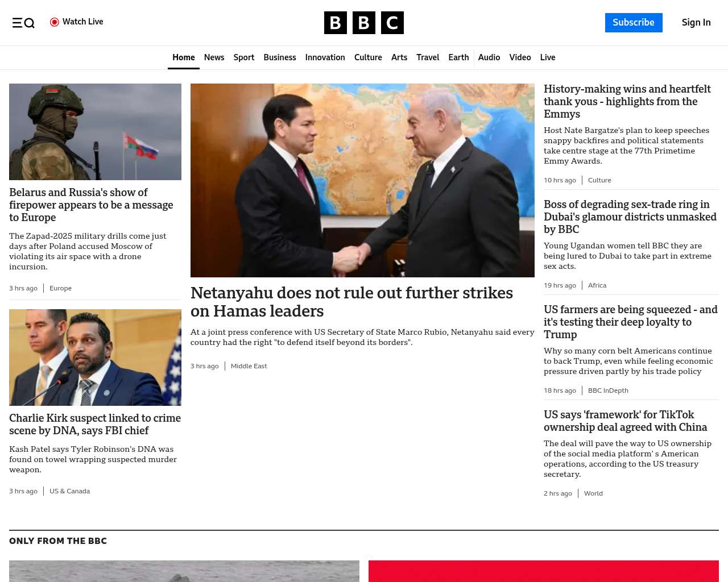Open the News section
The image size is (728, 582).
pos(214,57)
